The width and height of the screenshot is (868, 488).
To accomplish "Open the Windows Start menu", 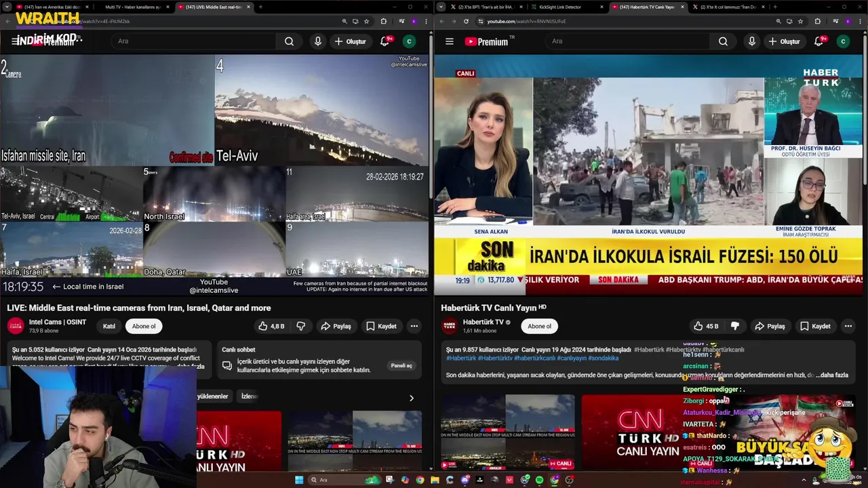I will pos(299,480).
